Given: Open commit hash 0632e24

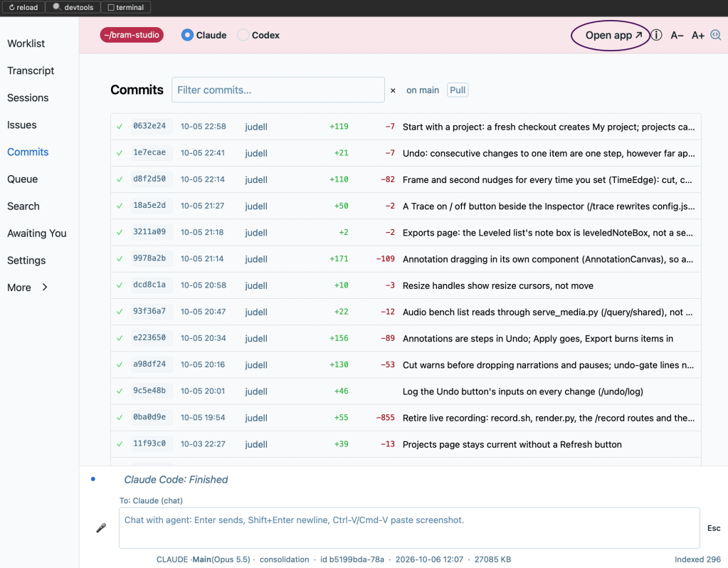Looking at the screenshot, I should [149, 126].
